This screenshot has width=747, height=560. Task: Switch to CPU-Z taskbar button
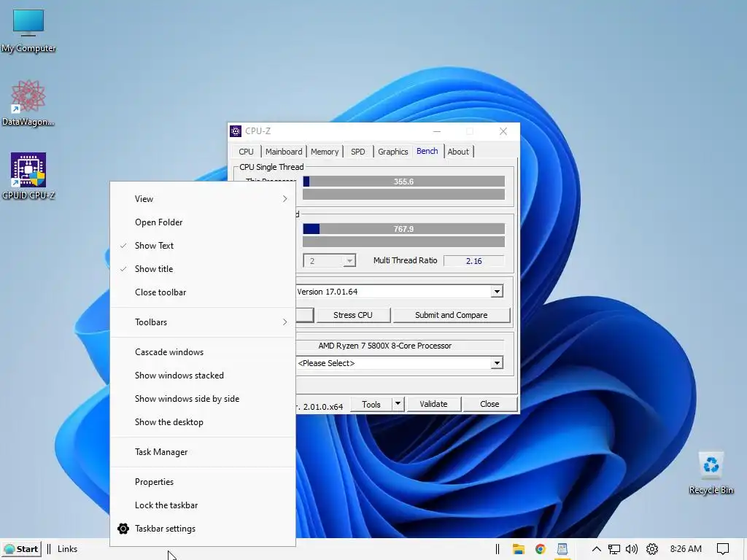click(x=562, y=549)
